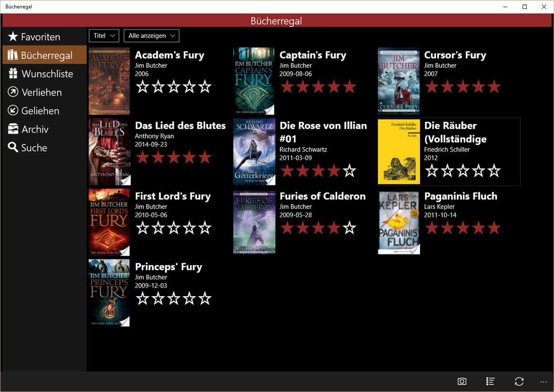
Task: Click the First Lord's Fury title
Action: pos(173,196)
